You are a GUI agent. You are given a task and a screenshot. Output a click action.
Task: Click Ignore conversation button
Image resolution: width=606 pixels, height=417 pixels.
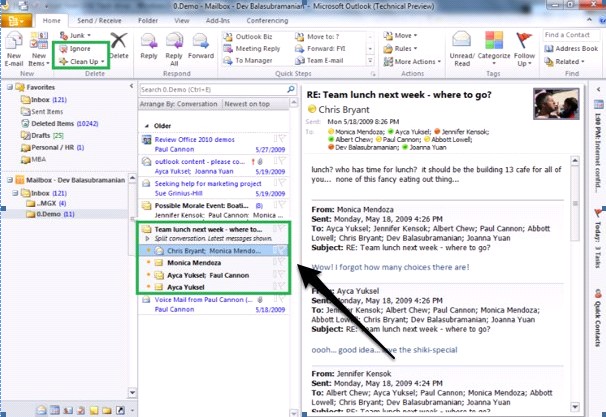pyautogui.click(x=75, y=49)
